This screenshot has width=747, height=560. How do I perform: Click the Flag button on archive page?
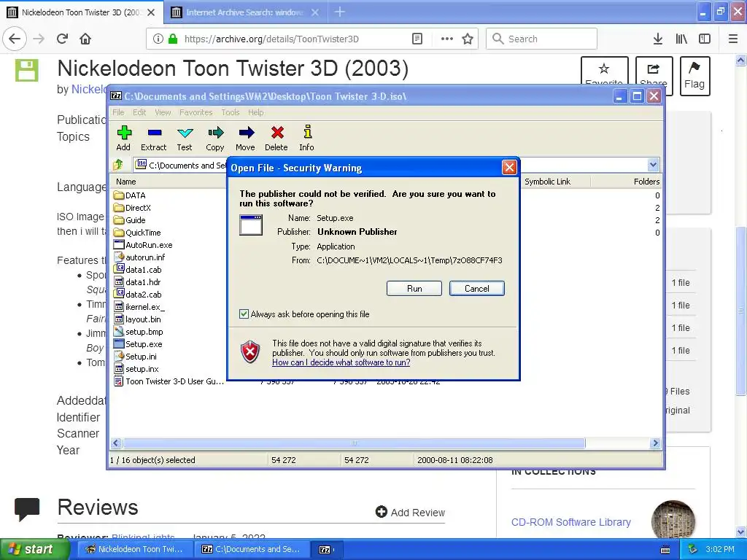694,76
